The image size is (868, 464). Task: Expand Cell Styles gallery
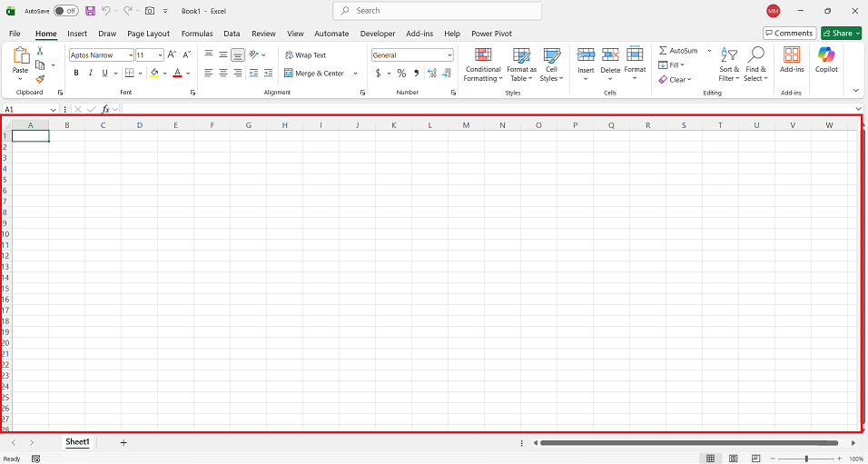(x=551, y=65)
